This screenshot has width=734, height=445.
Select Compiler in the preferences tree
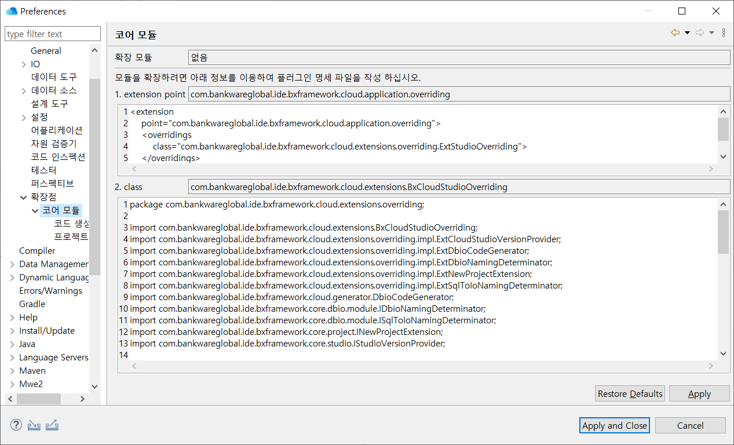click(37, 251)
